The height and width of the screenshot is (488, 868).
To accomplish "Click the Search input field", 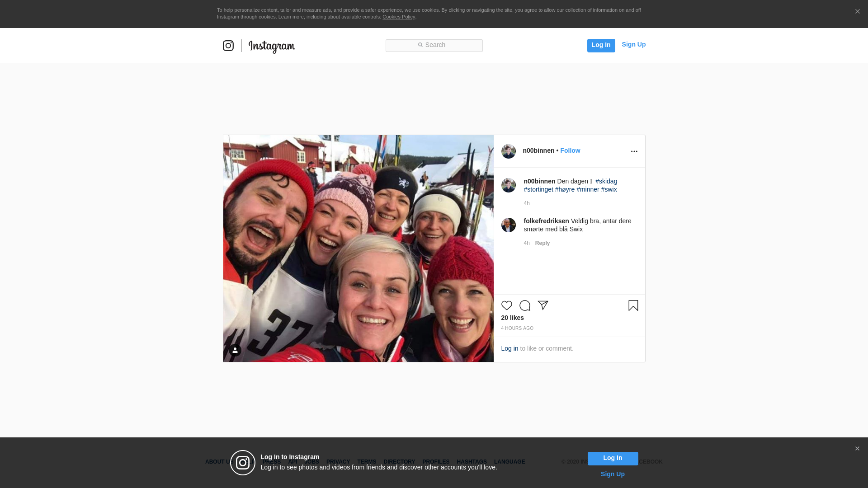I will [x=434, y=46].
